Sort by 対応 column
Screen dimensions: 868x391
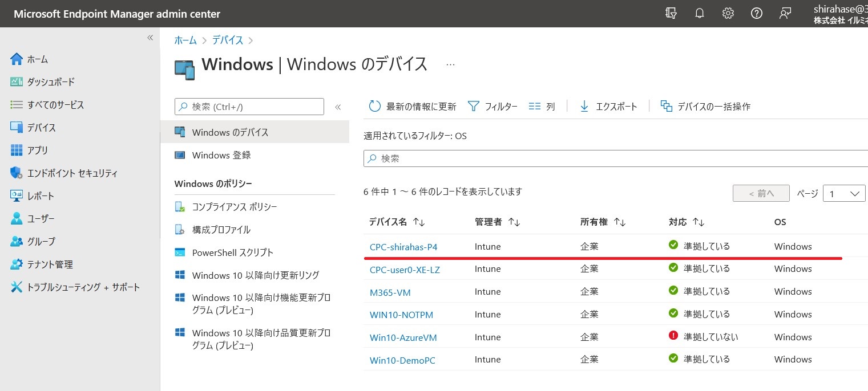(687, 222)
